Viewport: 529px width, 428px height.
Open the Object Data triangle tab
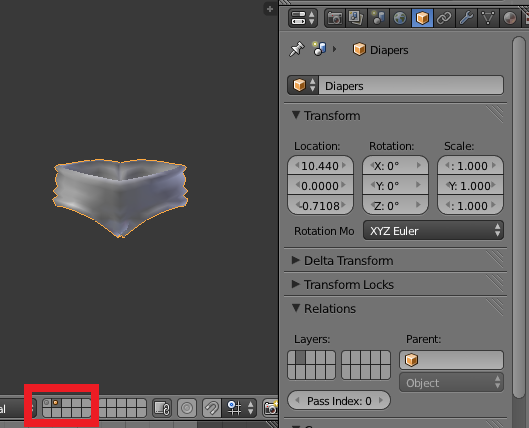point(488,18)
